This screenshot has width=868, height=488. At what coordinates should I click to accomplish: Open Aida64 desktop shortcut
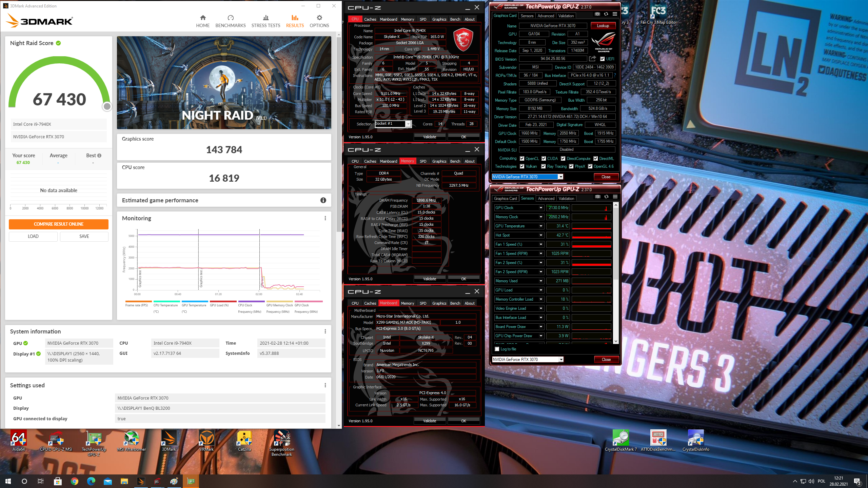(19, 441)
